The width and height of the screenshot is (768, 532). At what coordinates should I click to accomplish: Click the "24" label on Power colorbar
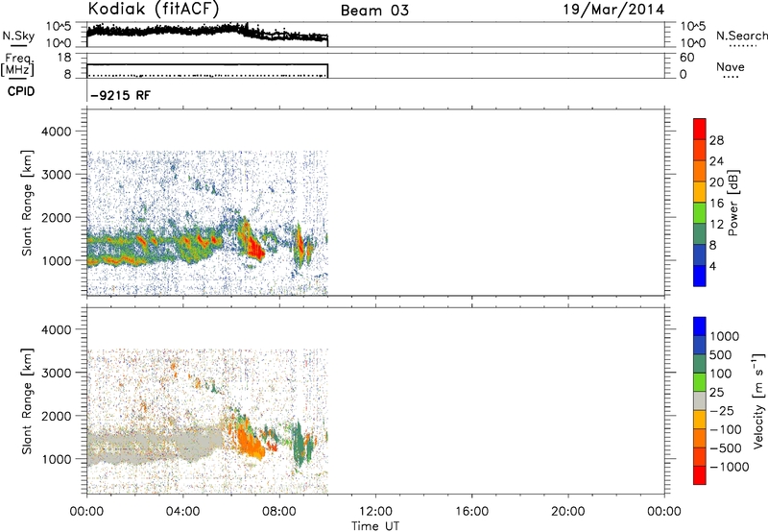pyautogui.click(x=716, y=161)
